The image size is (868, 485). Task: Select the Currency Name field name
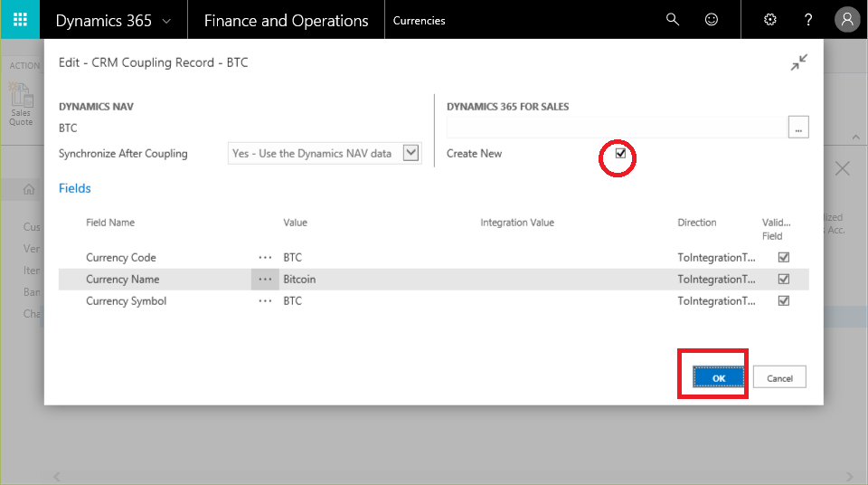tap(122, 280)
